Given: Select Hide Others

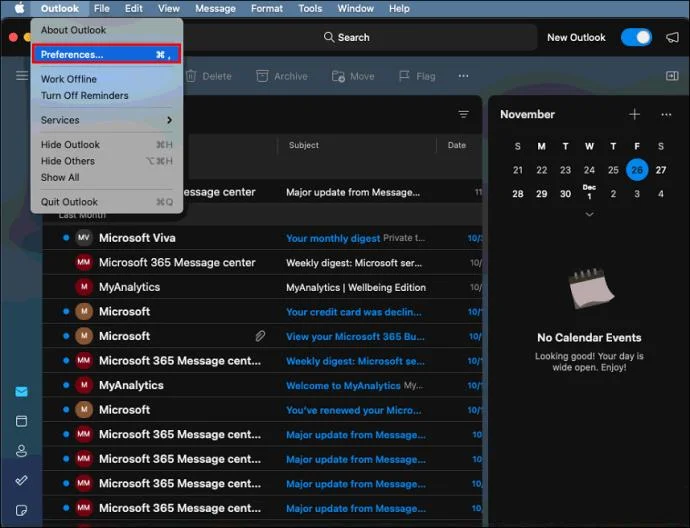Looking at the screenshot, I should [x=106, y=161].
